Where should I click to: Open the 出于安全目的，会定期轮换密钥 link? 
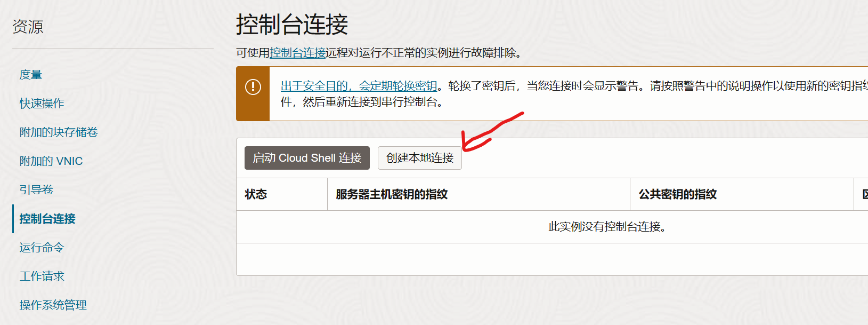pos(359,86)
